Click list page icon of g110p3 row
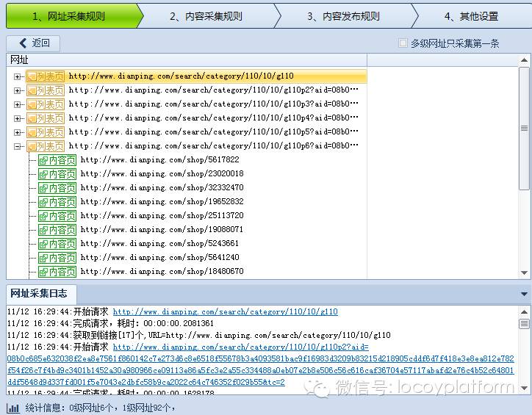 46,104
